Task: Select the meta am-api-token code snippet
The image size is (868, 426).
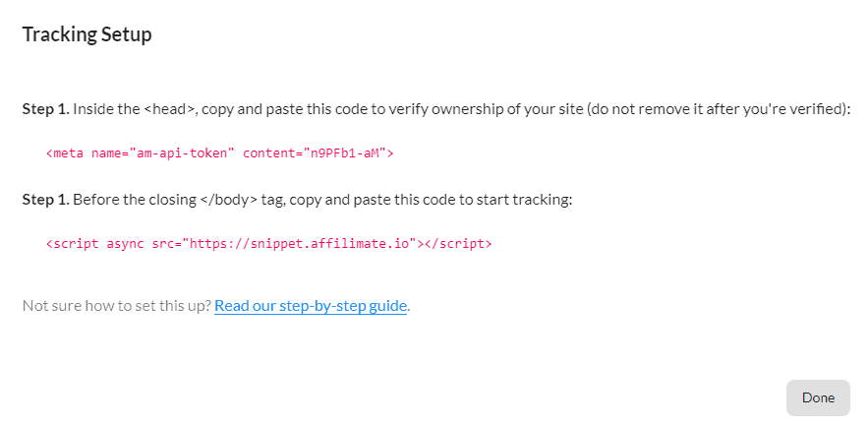Action: coord(220,152)
